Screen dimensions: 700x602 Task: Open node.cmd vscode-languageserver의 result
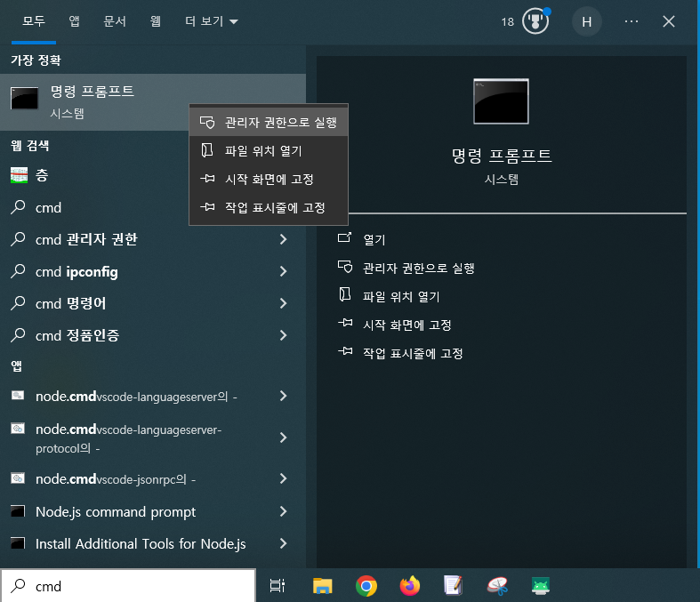[x=134, y=396]
